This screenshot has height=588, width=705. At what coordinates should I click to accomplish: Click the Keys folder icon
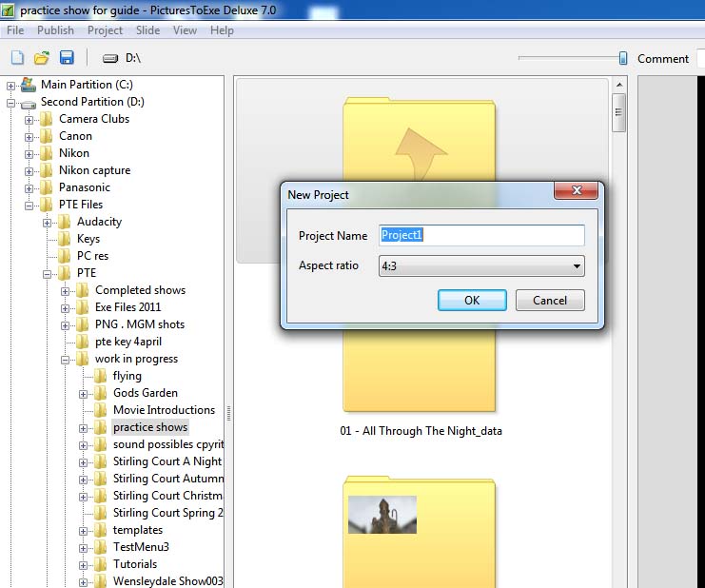pyautogui.click(x=65, y=239)
